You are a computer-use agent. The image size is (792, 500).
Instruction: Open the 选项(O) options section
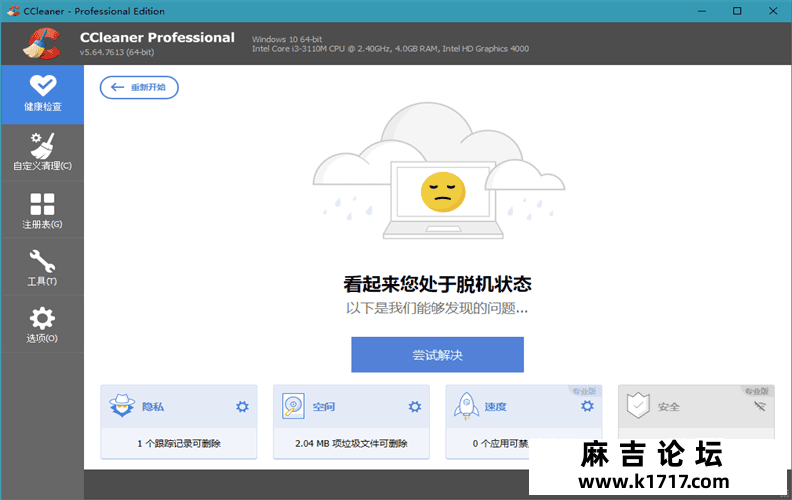pyautogui.click(x=42, y=324)
